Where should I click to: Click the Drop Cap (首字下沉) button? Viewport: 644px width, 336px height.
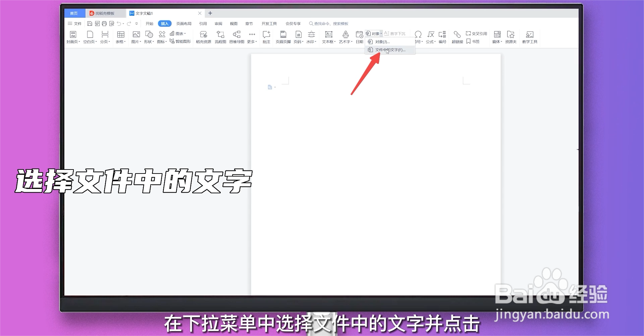click(395, 33)
